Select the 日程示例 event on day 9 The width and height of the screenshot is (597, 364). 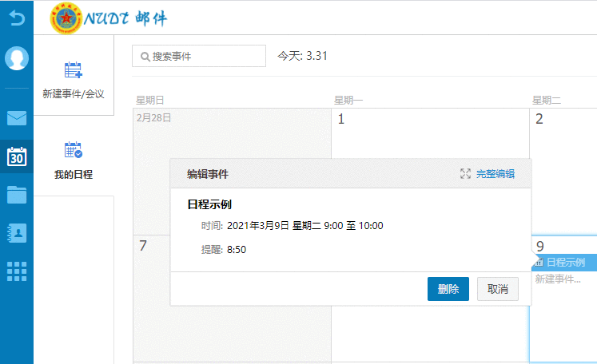(x=564, y=263)
